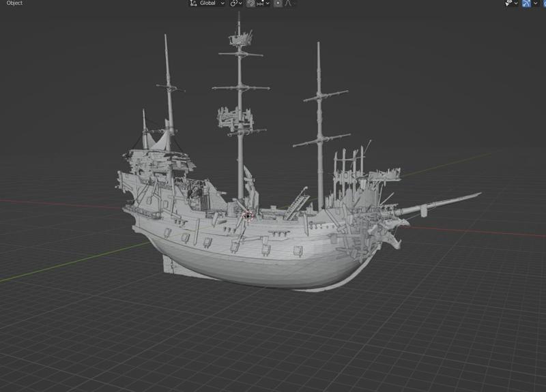Open the Object menu in the header

[14, 3]
